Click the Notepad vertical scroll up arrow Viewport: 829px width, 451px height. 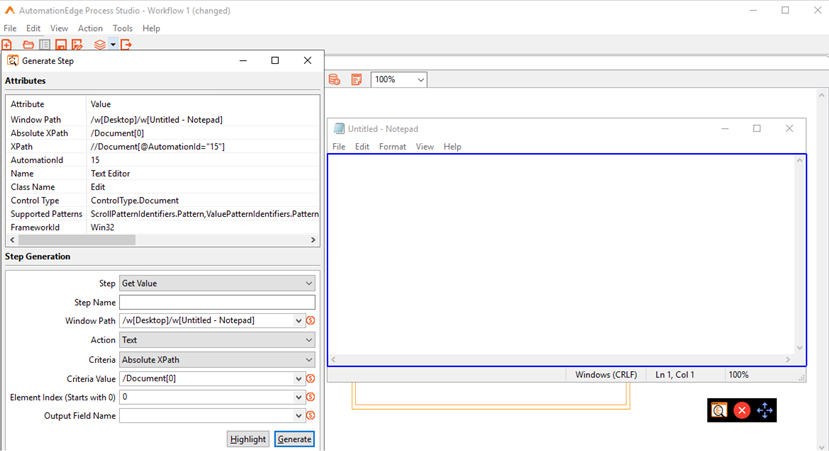point(800,160)
